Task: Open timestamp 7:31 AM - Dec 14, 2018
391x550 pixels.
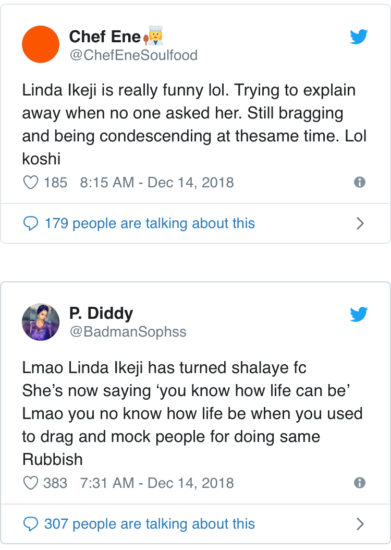Action: (x=157, y=483)
